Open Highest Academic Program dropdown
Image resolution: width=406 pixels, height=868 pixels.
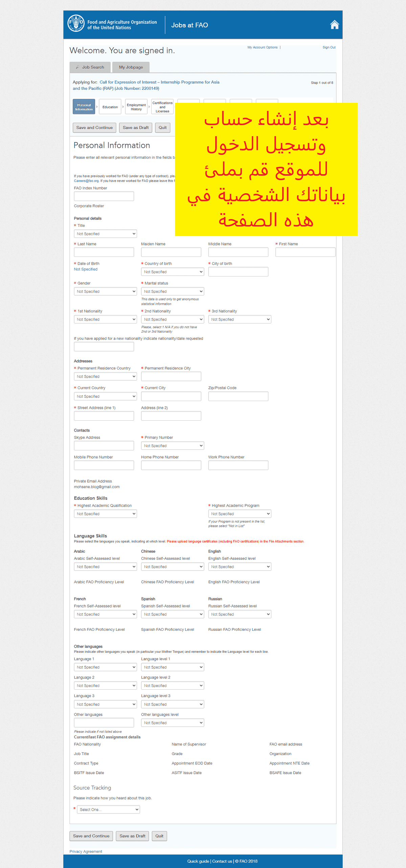coord(240,514)
